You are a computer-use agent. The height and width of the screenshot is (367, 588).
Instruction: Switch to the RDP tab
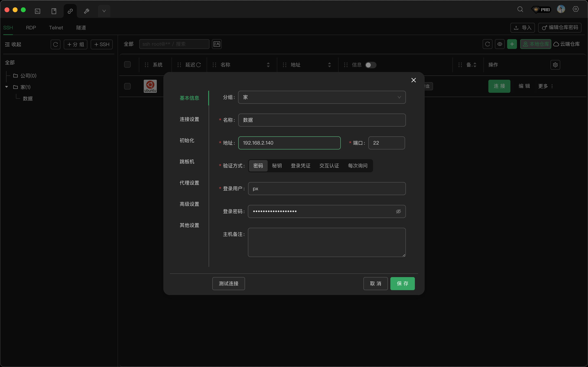[x=31, y=28]
